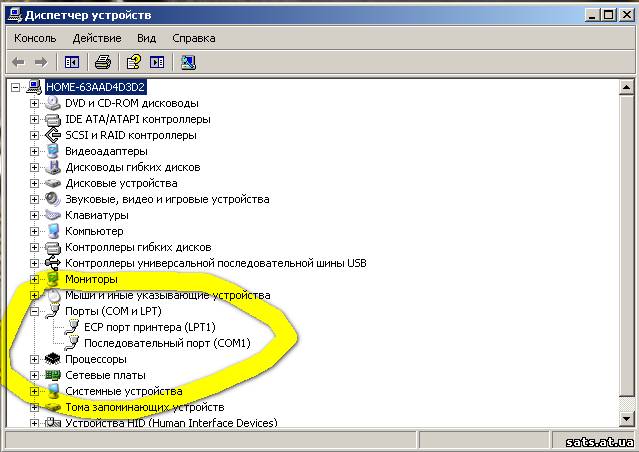Click the scrollbar up arrow
Viewport: 639px width, 452px height.
(x=626, y=87)
